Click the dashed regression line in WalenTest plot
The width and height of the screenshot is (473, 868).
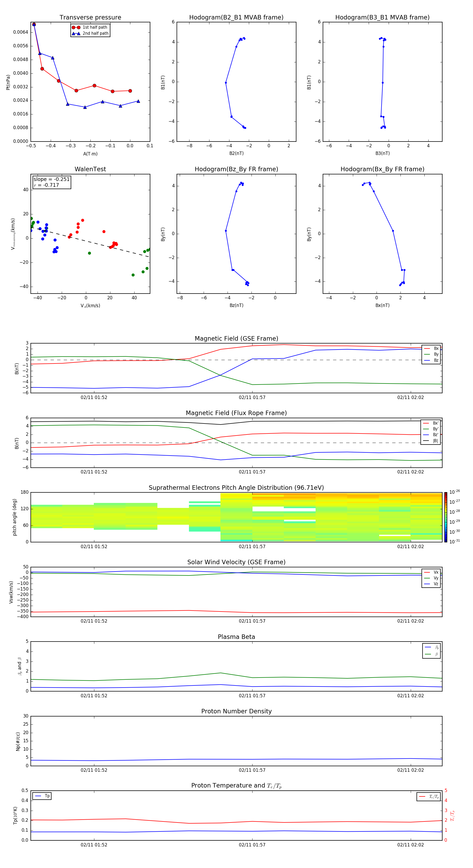pyautogui.click(x=90, y=242)
